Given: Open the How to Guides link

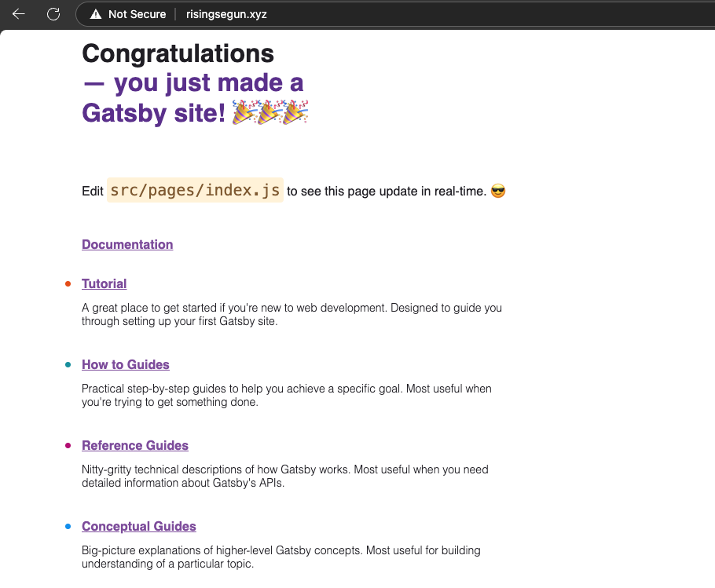Looking at the screenshot, I should pyautogui.click(x=126, y=364).
